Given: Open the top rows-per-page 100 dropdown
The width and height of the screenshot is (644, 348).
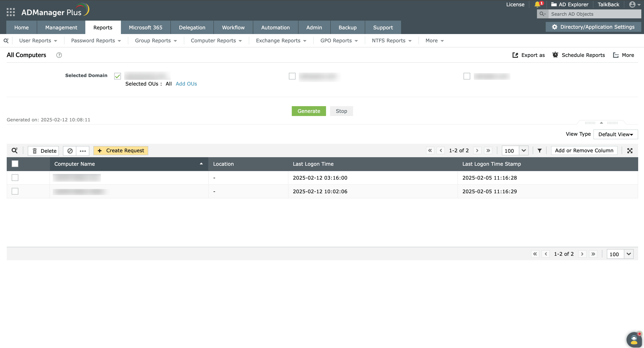Looking at the screenshot, I should pyautogui.click(x=524, y=150).
